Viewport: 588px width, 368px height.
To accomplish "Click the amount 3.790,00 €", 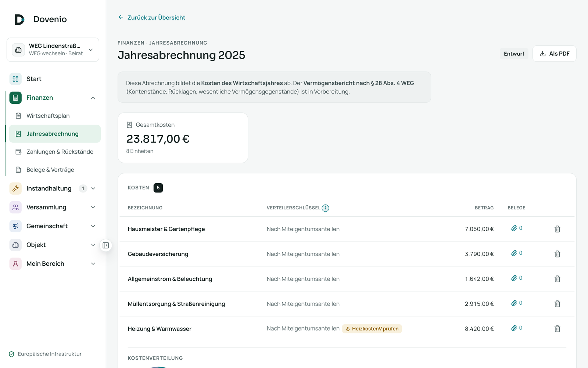I will click(x=479, y=254).
